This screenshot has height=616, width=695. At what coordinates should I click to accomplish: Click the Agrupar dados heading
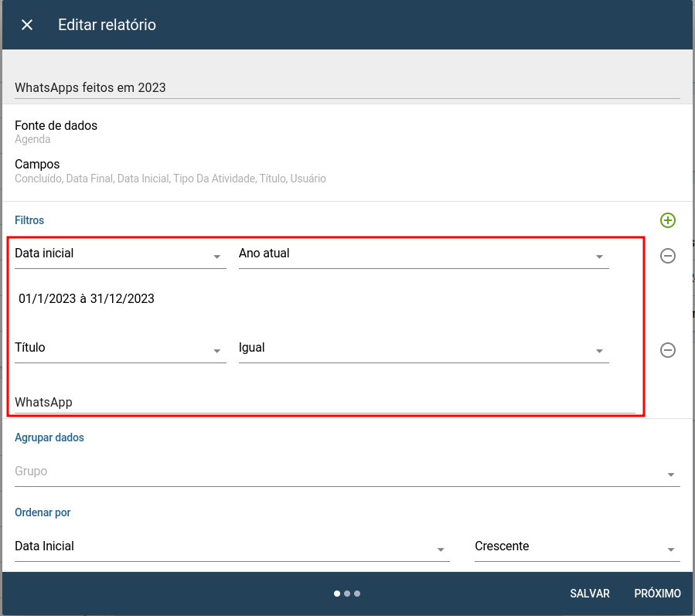(x=49, y=437)
